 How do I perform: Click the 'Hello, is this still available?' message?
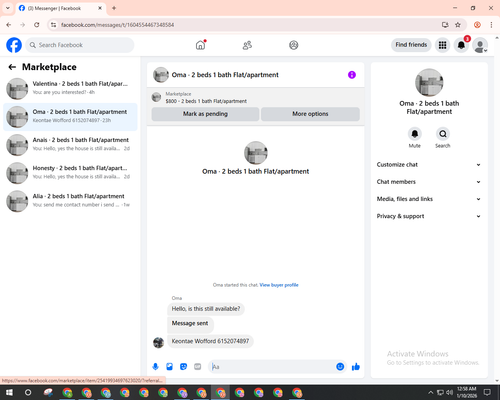206,309
